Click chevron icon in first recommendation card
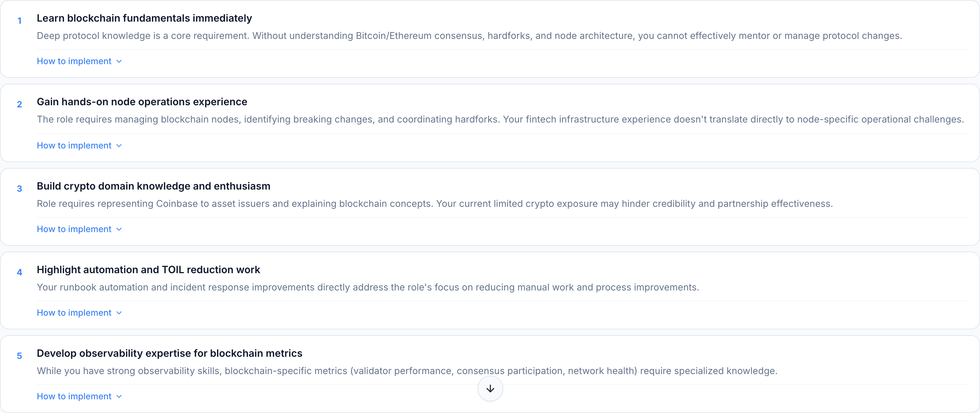Screen dimensions: 980x413 [119, 62]
